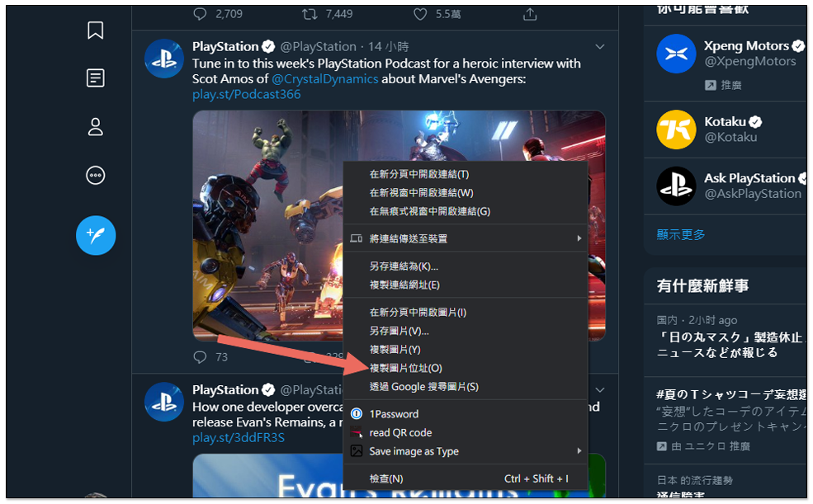Expand the Save image as Type submenu arrow

tap(579, 451)
